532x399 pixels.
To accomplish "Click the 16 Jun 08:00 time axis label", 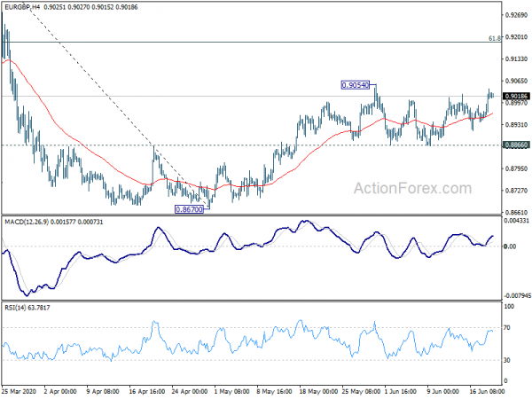I will click(487, 391).
